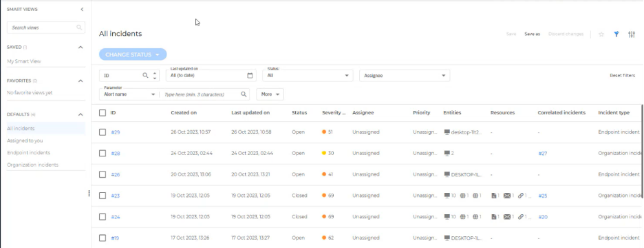Viewport: 644px width, 248px height.
Task: Open correlated incident #25 link
Action: pos(543,196)
